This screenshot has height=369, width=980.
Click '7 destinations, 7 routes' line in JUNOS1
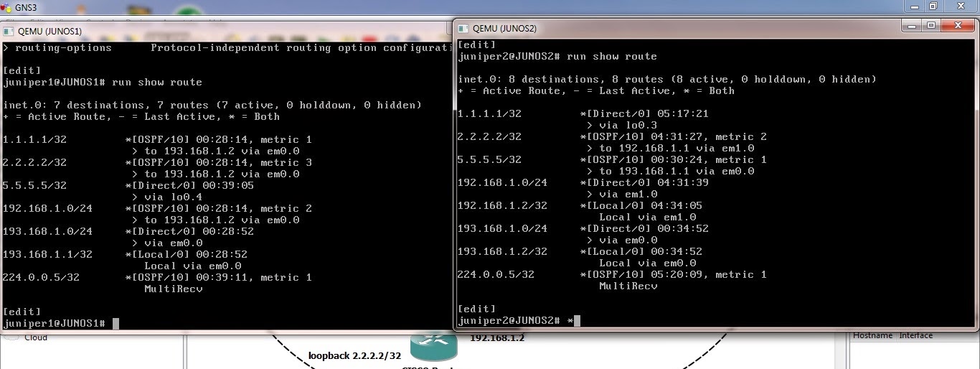[x=212, y=105]
